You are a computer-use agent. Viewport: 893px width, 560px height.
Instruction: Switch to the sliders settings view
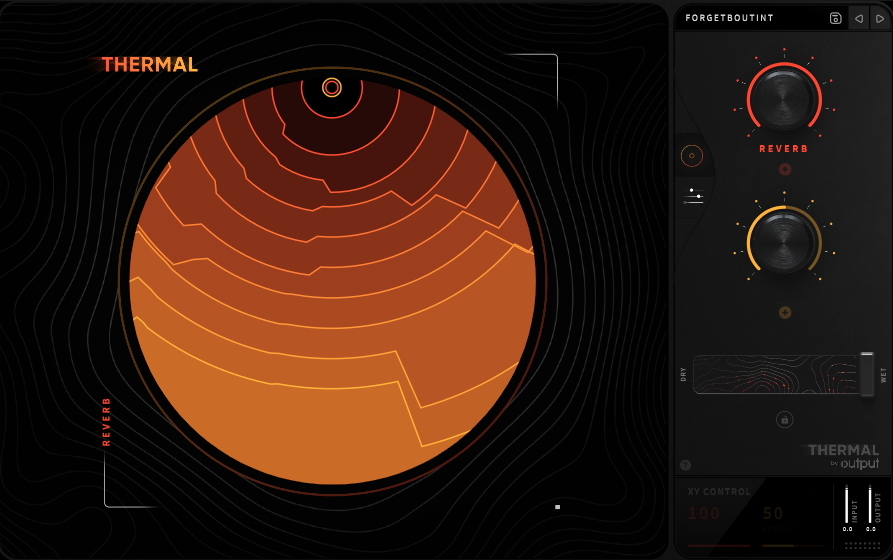click(x=692, y=196)
